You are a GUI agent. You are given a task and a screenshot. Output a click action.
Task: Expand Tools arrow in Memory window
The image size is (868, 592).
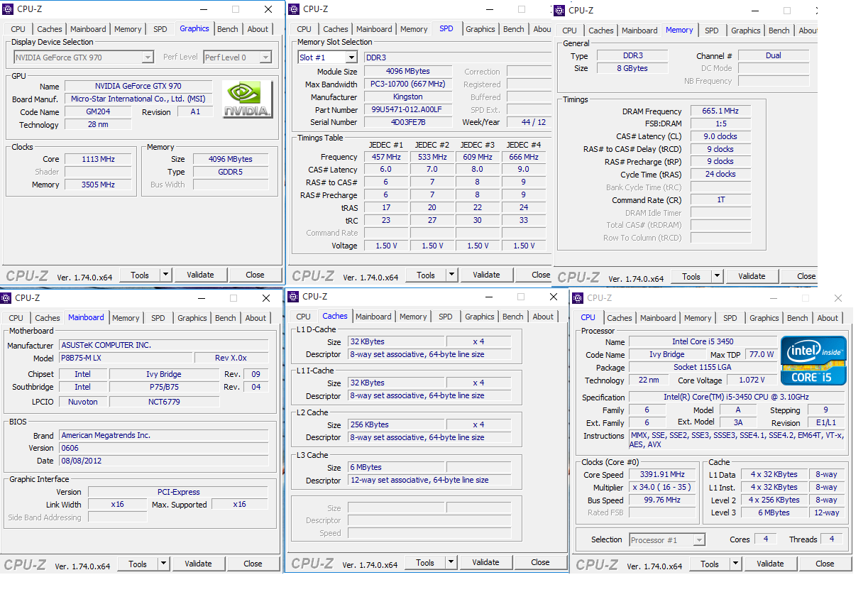pyautogui.click(x=717, y=276)
